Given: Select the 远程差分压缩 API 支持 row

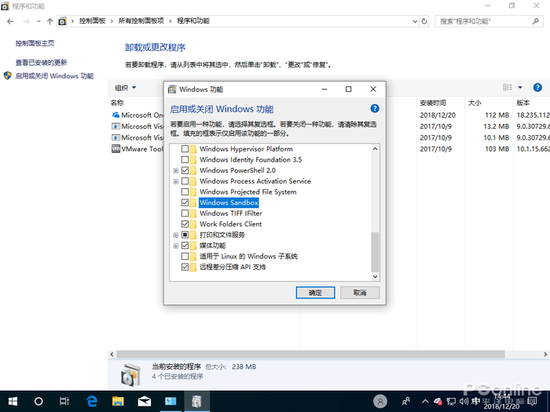Looking at the screenshot, I should [232, 267].
